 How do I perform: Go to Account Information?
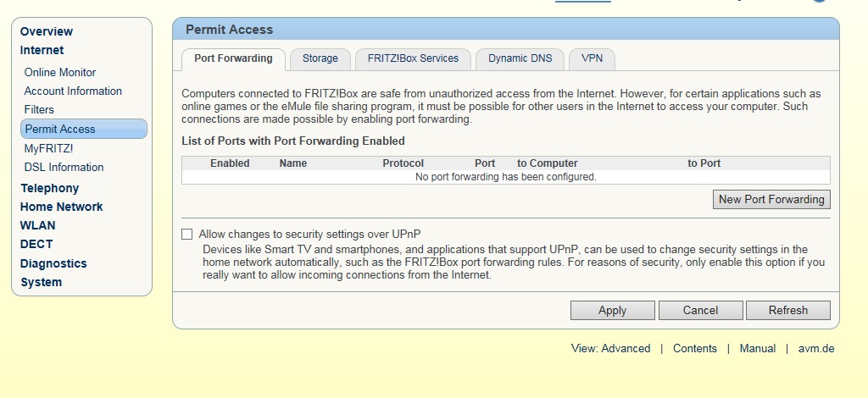tap(73, 91)
